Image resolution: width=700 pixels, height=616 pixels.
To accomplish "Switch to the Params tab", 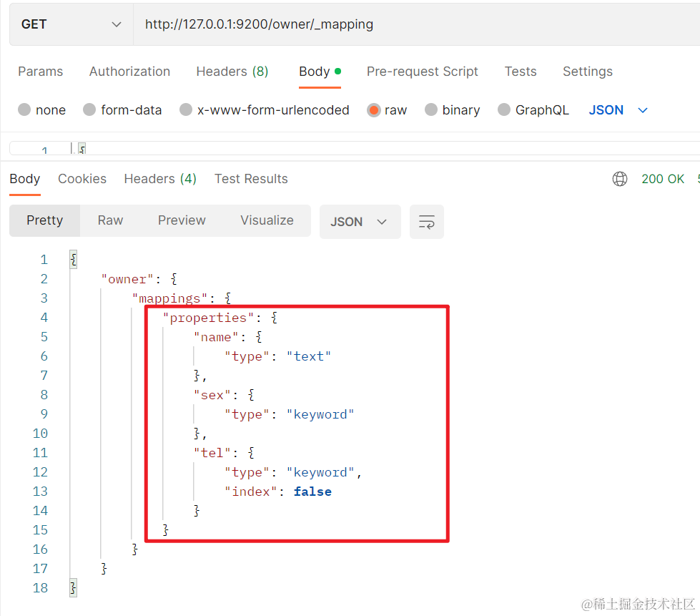I will [x=40, y=72].
